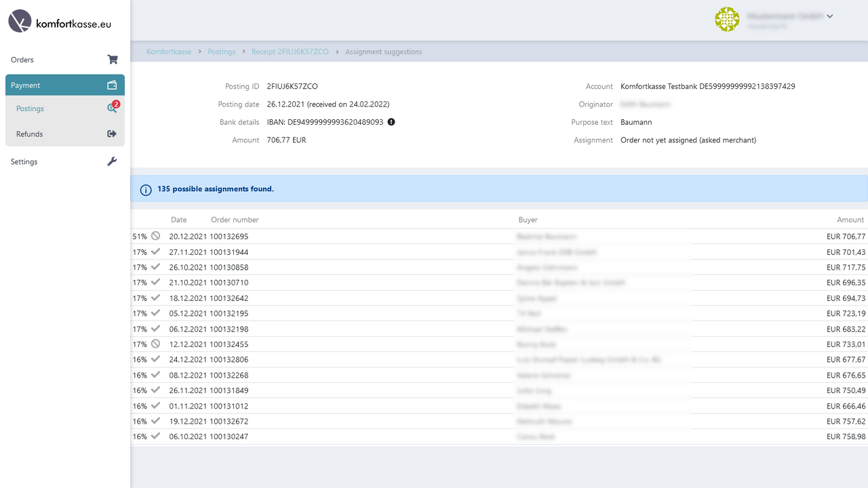Click the breadcrumb chevron after Postings

click(243, 52)
